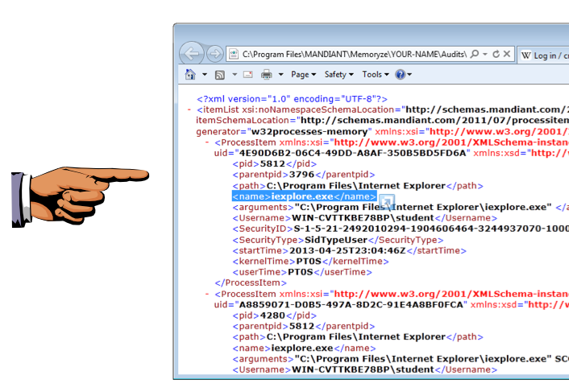Click the highlighted iexplore.exe name line
The width and height of the screenshot is (569, 392).
pos(304,196)
